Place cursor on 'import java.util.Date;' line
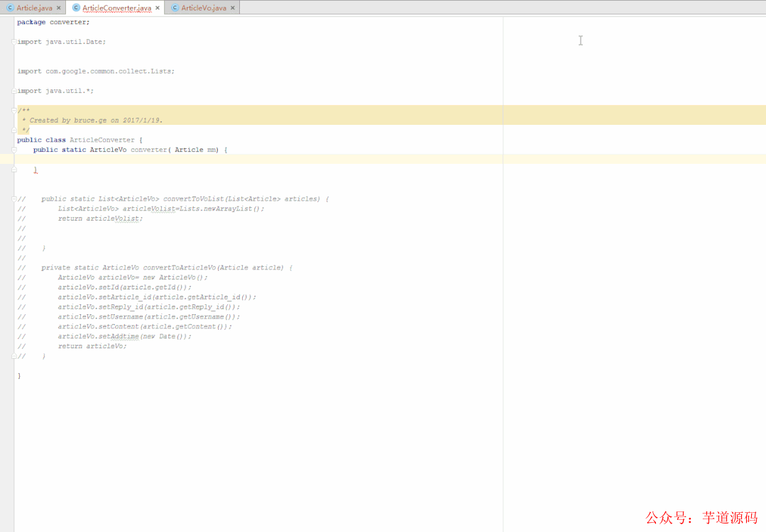Screen dimensions: 766x532 [x=62, y=42]
